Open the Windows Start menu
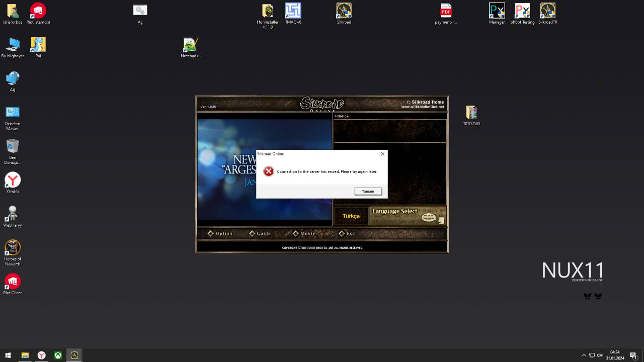Screen dimensions: 644x362 point(8,355)
